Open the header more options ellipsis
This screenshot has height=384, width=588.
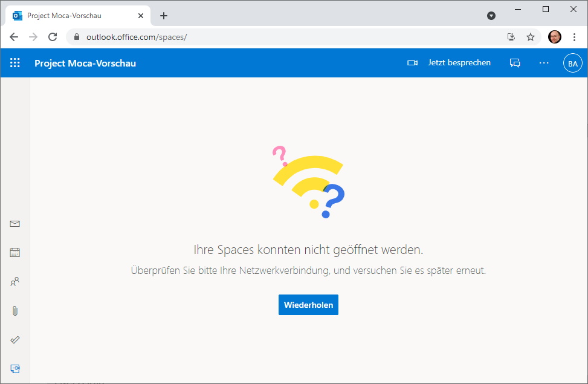(x=544, y=63)
